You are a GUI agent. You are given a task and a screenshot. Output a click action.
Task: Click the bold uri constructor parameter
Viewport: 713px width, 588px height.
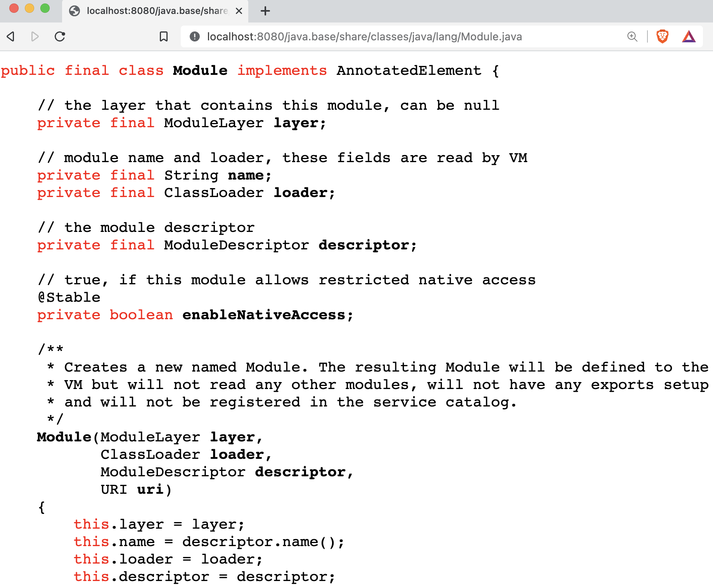point(150,489)
